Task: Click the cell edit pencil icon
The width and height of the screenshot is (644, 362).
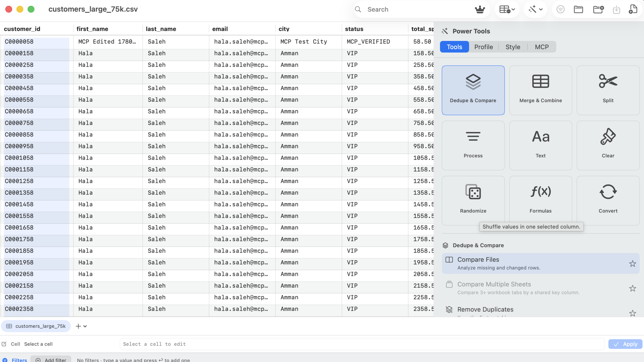Action: [x=4, y=344]
